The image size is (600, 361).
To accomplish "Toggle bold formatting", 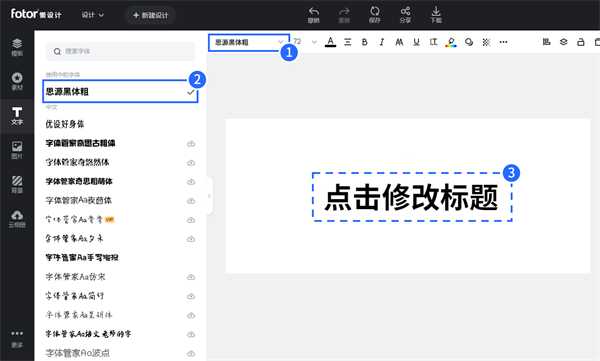I will pyautogui.click(x=365, y=42).
